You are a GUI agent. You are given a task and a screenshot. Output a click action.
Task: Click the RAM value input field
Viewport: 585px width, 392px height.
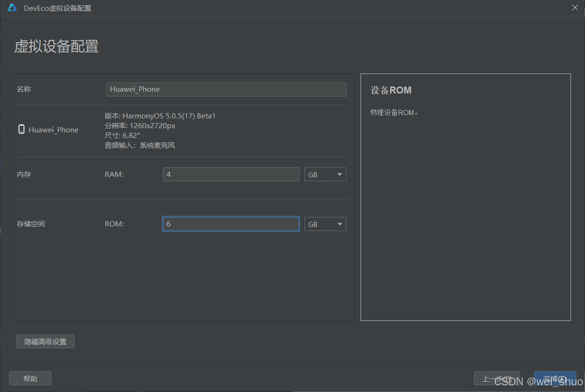tap(231, 174)
